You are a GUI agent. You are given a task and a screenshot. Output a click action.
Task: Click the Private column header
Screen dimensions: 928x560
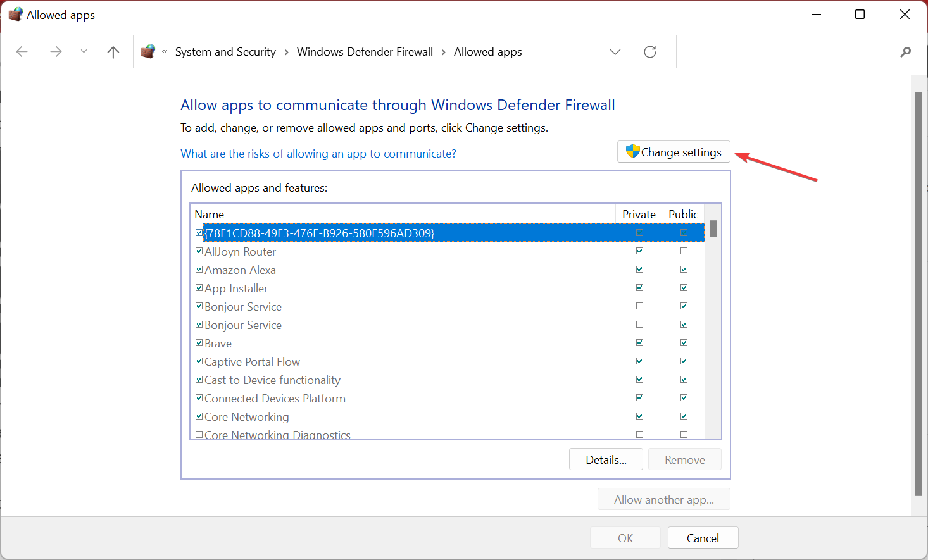639,214
